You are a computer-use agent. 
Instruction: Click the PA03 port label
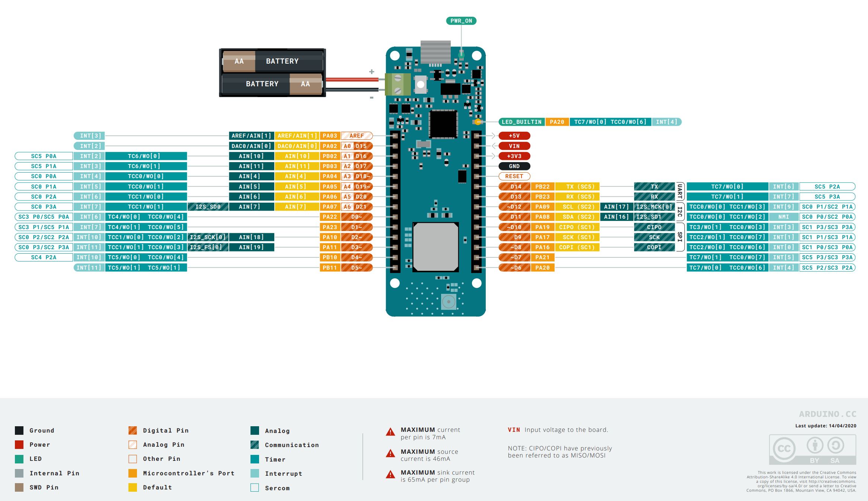coord(330,136)
